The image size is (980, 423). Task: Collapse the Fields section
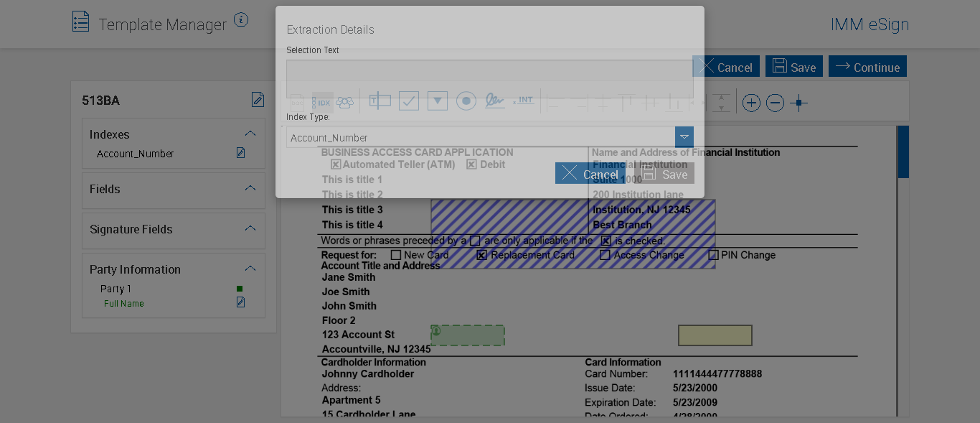tap(250, 188)
